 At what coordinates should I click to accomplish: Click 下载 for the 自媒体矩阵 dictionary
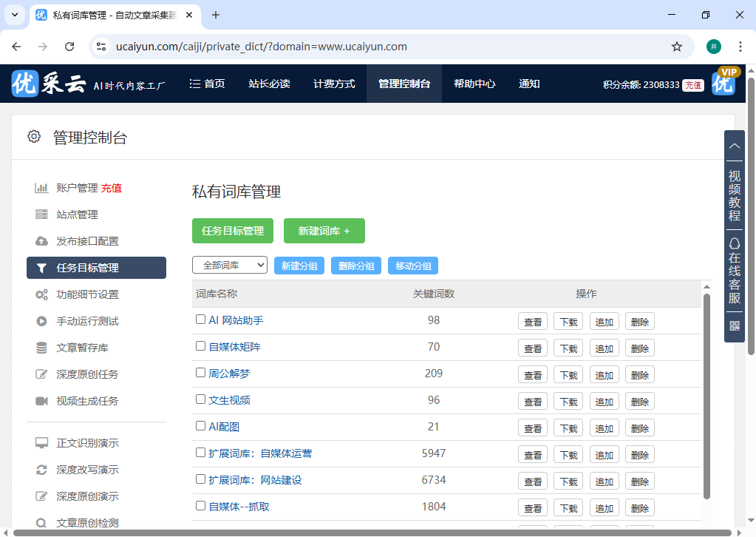point(568,348)
